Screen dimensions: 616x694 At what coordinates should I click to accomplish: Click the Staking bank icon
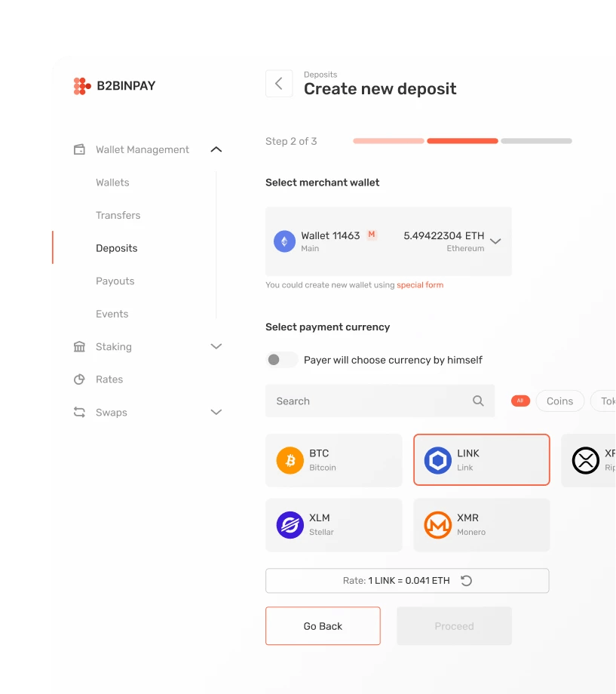[x=79, y=346]
